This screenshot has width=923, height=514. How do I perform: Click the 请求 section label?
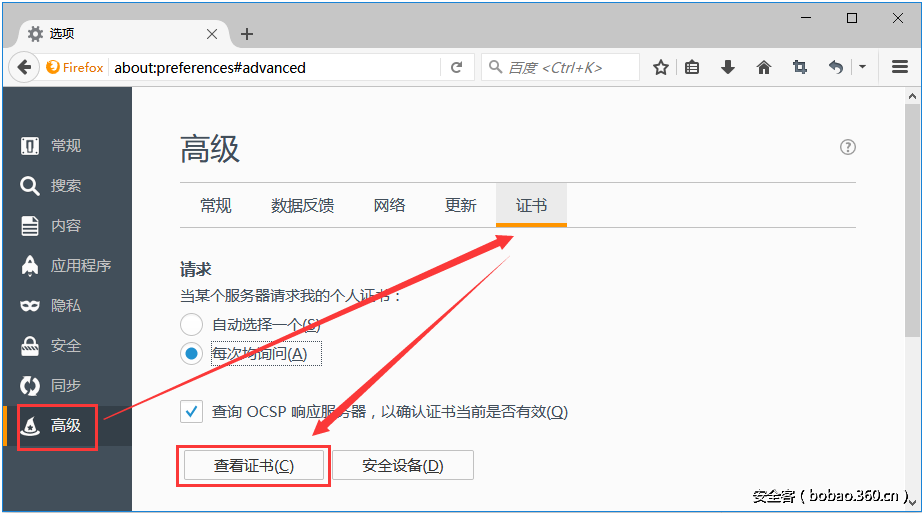(x=195, y=270)
